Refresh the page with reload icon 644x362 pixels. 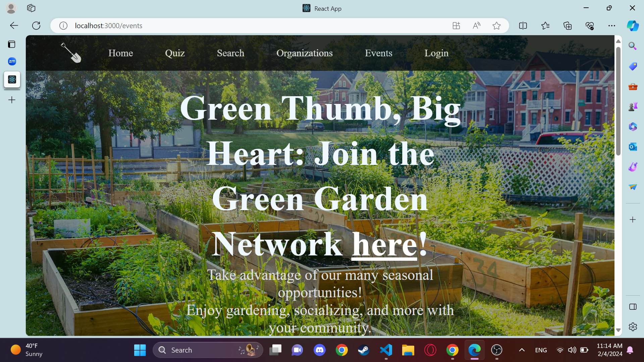tap(36, 25)
